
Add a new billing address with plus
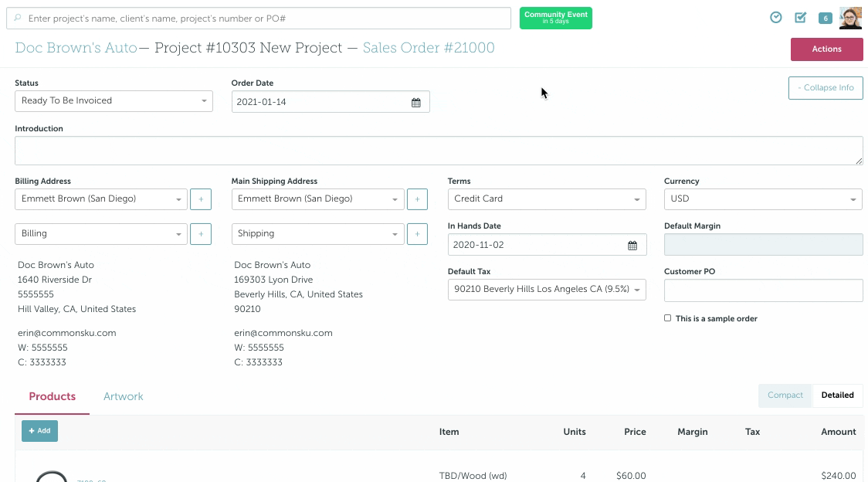[x=201, y=199]
